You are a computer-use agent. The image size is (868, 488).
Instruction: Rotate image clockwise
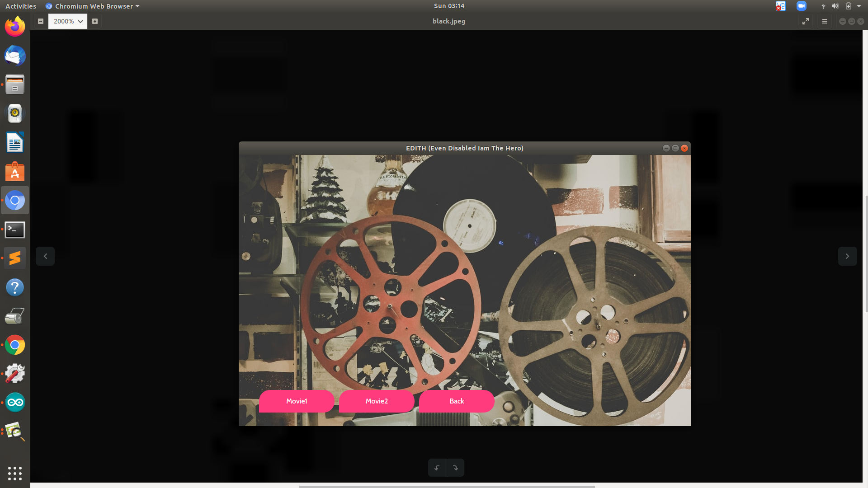(x=455, y=468)
